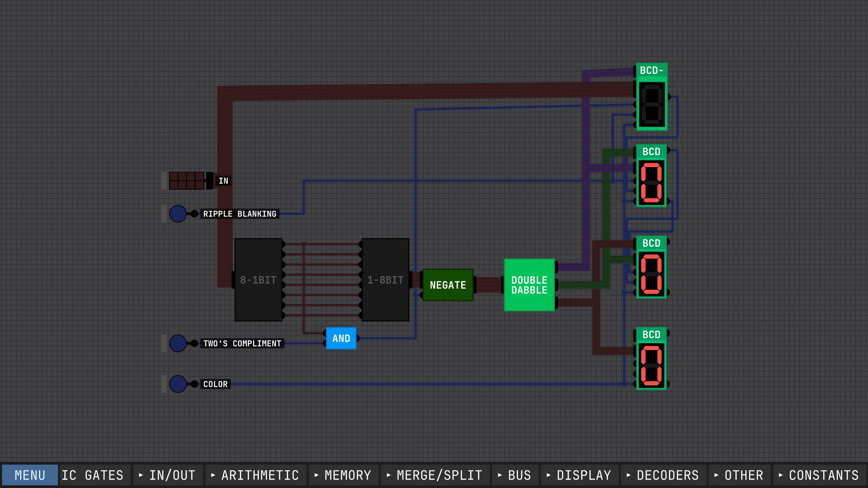Viewport: 868px width, 488px height.
Task: Select the 1-8BIT merger chip
Action: 386,280
